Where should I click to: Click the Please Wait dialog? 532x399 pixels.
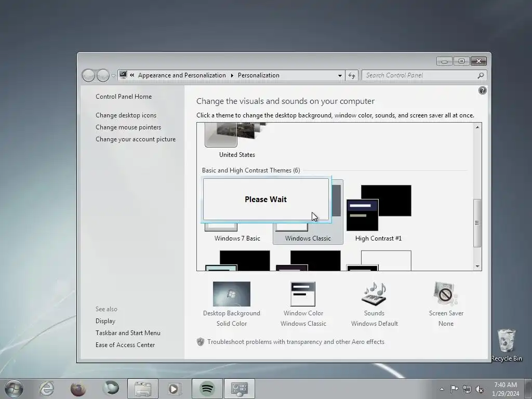pyautogui.click(x=265, y=199)
